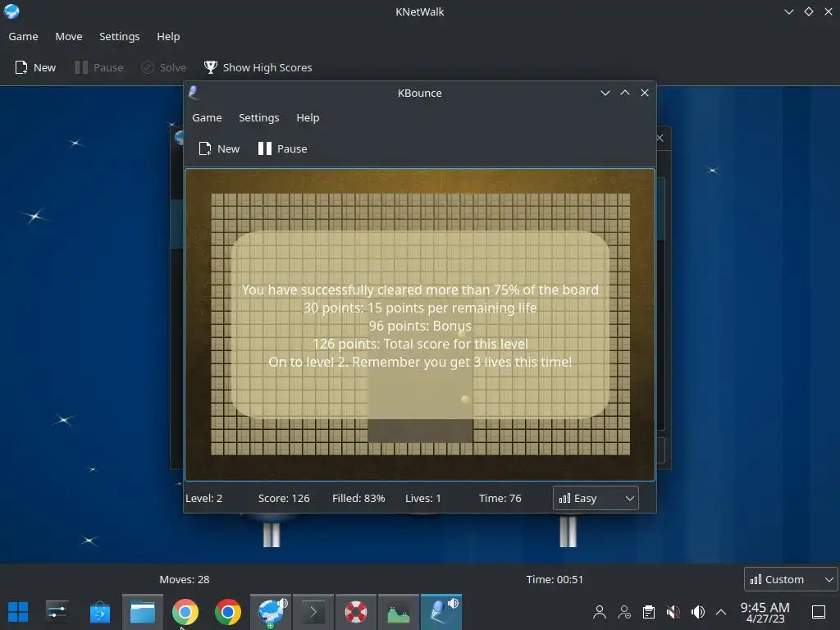Click the user account tray icon
Image resolution: width=840 pixels, height=630 pixels.
(x=600, y=612)
